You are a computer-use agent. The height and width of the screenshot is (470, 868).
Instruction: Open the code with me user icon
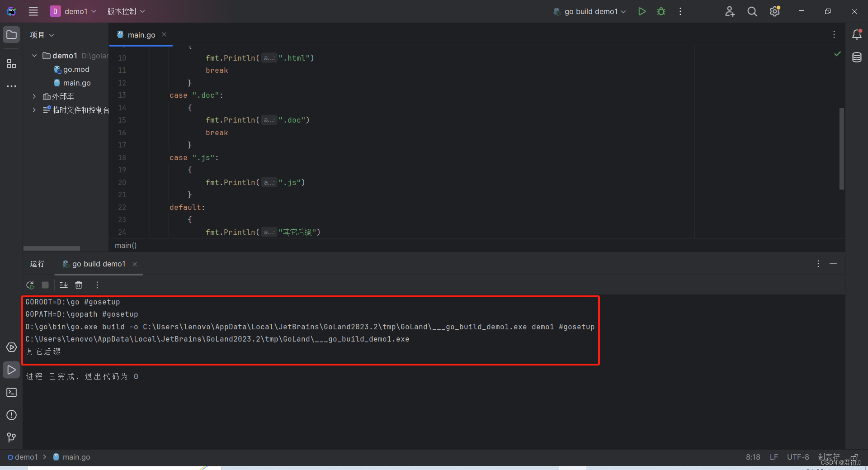tap(730, 11)
